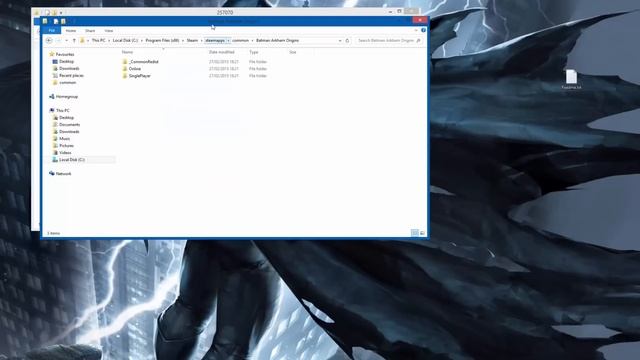The height and width of the screenshot is (360, 640).
Task: Switch to the Share ribbon tab
Action: 90,31
